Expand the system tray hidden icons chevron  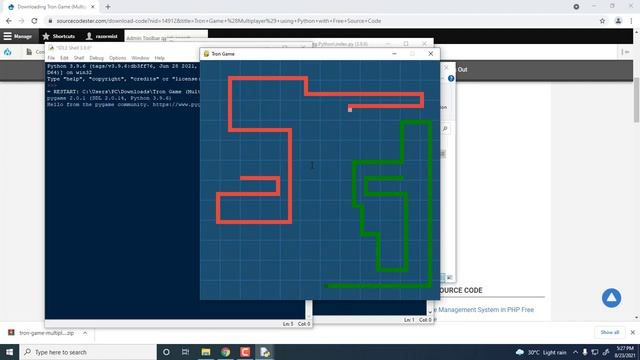(x=575, y=352)
